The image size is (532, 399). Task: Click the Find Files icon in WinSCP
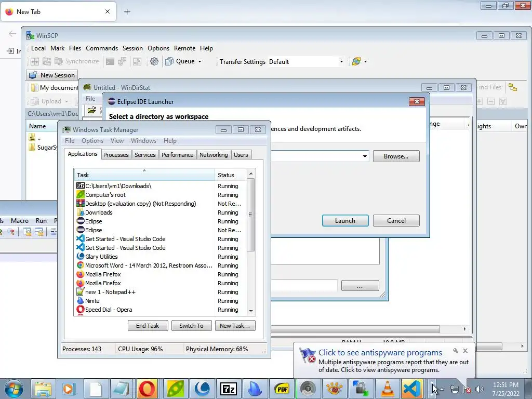coord(488,87)
